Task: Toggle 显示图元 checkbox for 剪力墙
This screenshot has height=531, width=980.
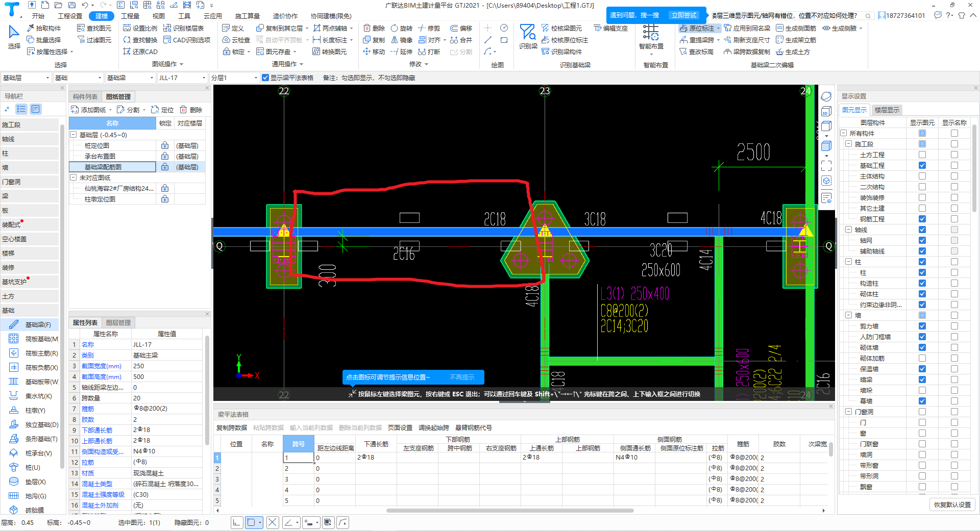Action: click(922, 326)
